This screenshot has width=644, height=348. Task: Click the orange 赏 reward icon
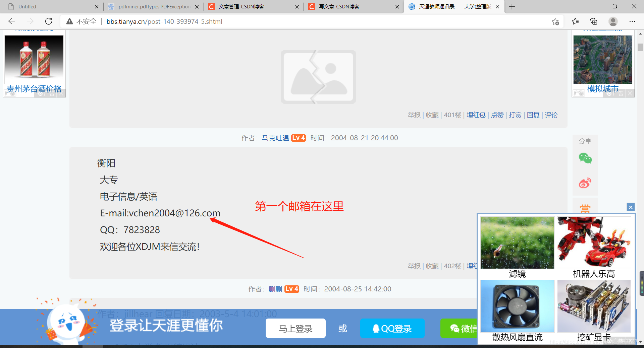(585, 208)
